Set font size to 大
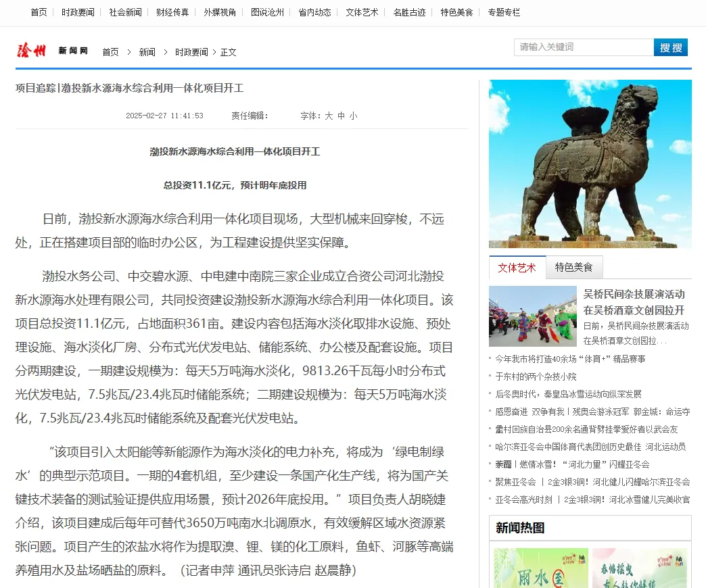 [x=329, y=116]
